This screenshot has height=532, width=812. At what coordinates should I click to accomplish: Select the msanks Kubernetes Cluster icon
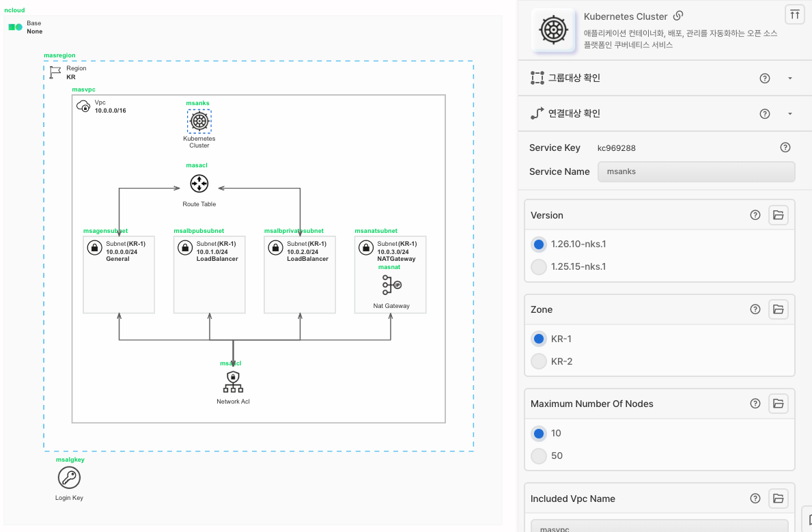coord(199,121)
